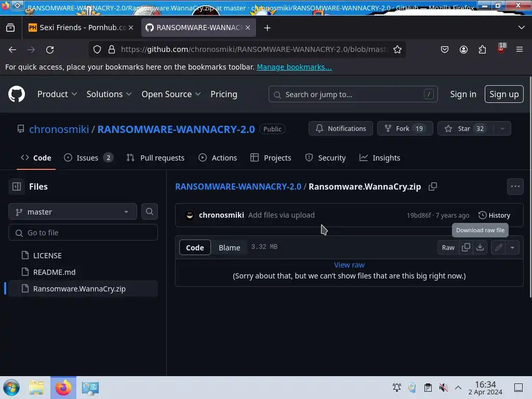This screenshot has width=532, height=399.
Task: Unmute the volume tray icon
Action: (x=443, y=388)
